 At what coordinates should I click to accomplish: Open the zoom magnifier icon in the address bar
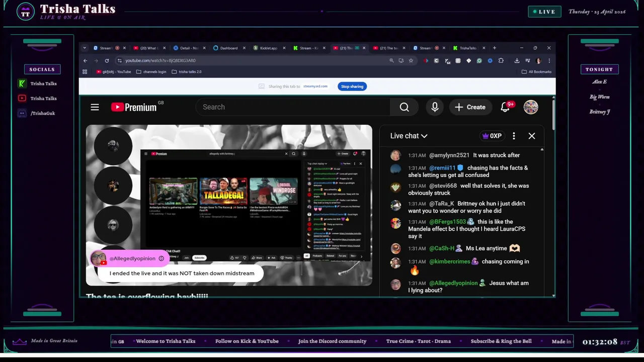coord(391,60)
